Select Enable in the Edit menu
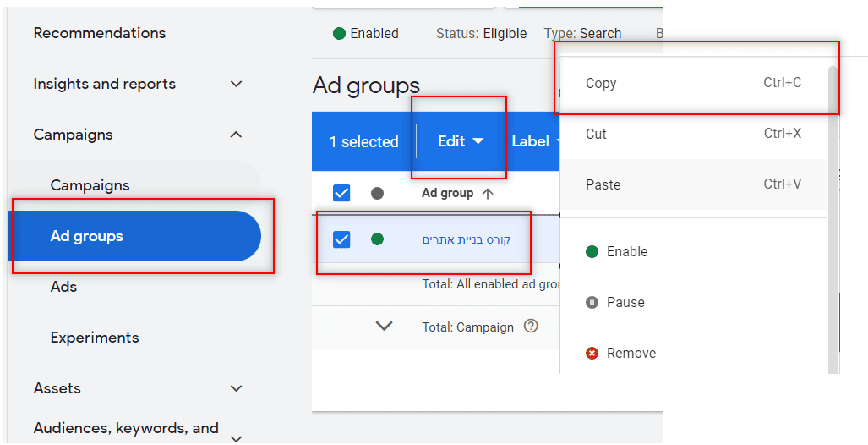868x445 pixels. click(x=694, y=251)
